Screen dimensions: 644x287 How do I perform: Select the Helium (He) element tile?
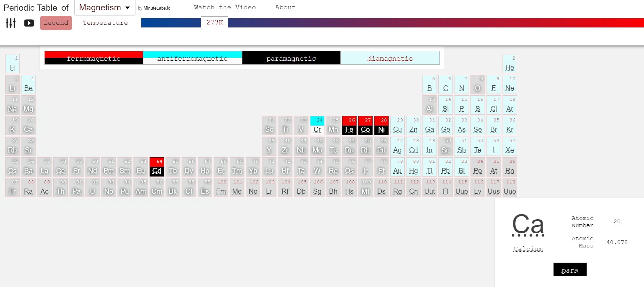[x=510, y=64]
